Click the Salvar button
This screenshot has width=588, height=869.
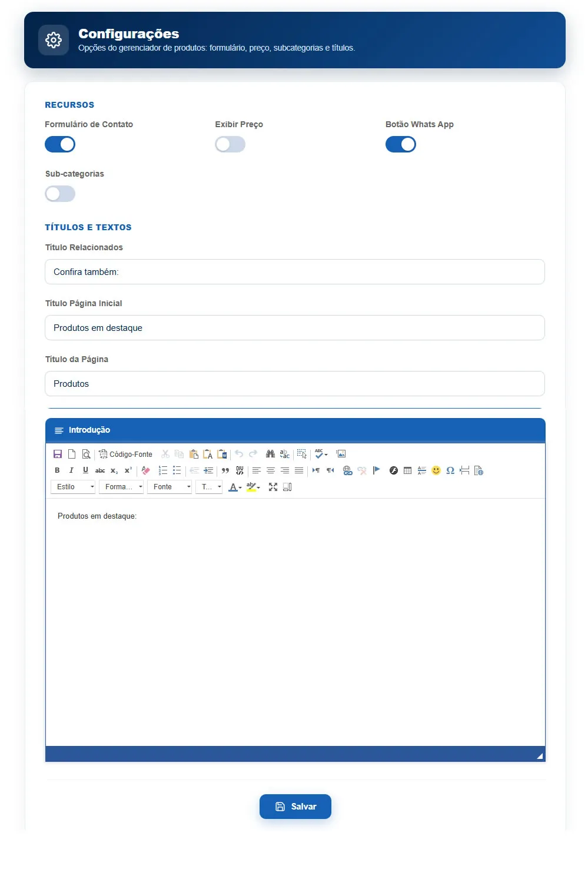(295, 807)
